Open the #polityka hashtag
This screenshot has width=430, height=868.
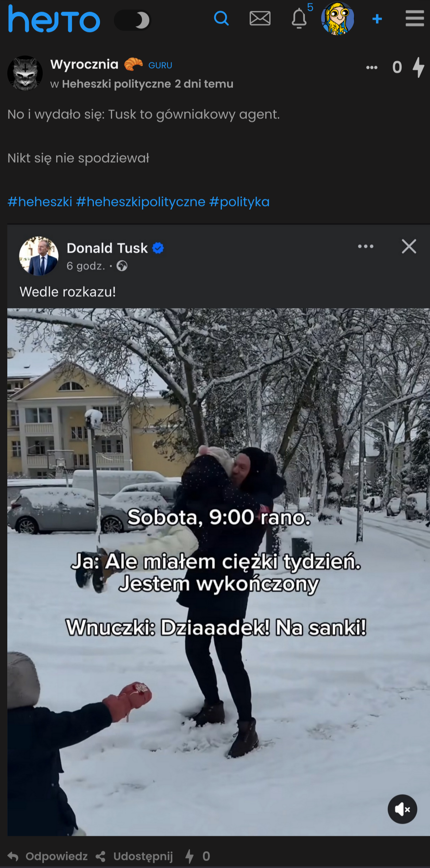pos(239,202)
